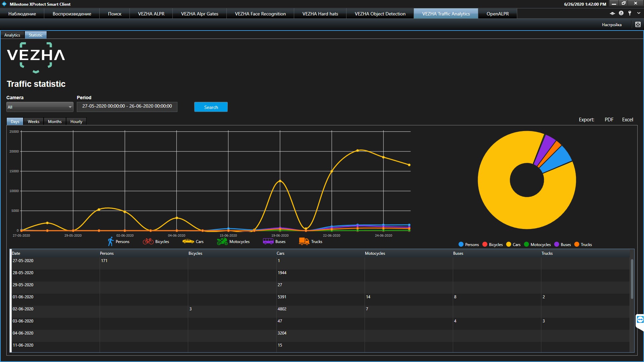Open the Воспроизведение tab
Image resolution: width=644 pixels, height=362 pixels.
(x=72, y=14)
